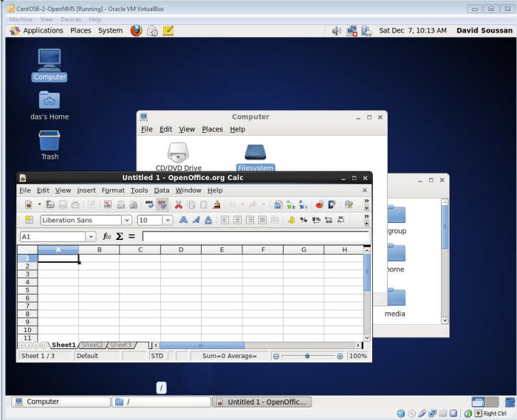Select the CD/DVD Drive item
This screenshot has height=420, width=517.
point(179,156)
